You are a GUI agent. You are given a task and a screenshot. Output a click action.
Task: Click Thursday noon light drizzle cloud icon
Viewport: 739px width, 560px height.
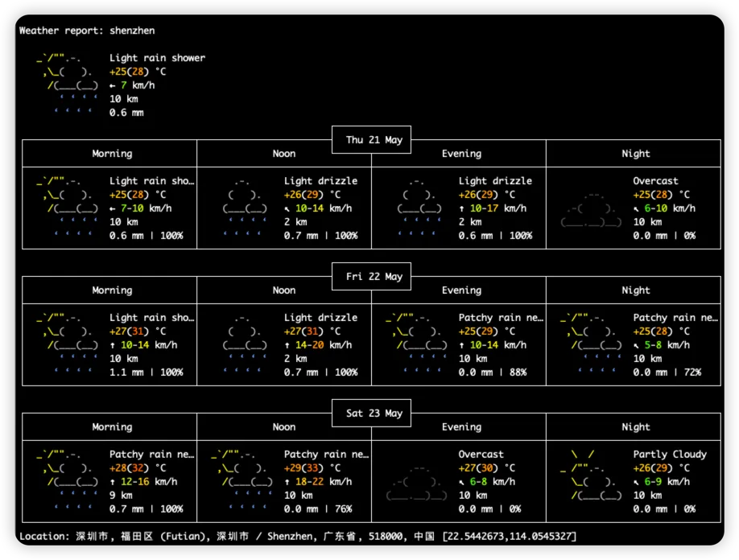[x=245, y=208]
